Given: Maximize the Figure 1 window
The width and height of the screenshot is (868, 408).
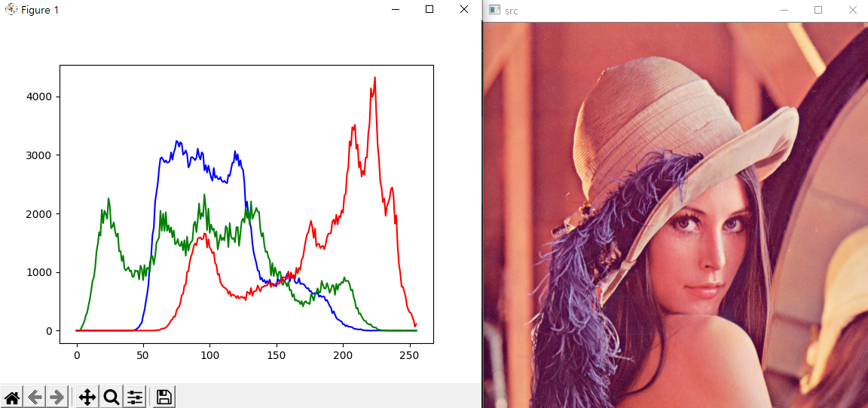Looking at the screenshot, I should coord(429,9).
